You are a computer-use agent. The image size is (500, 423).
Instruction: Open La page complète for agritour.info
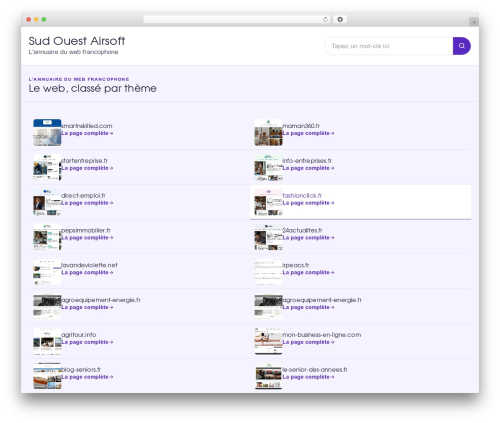pyautogui.click(x=87, y=342)
